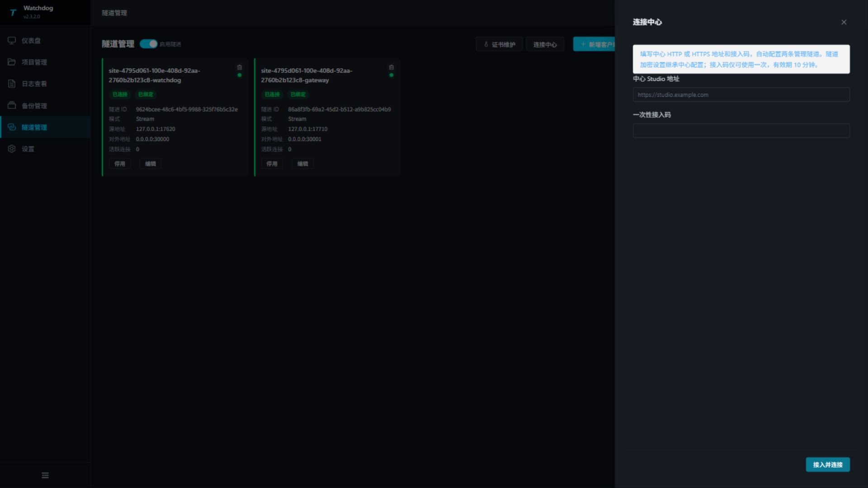Click the 已绑定 tag on gateway card

(x=298, y=94)
